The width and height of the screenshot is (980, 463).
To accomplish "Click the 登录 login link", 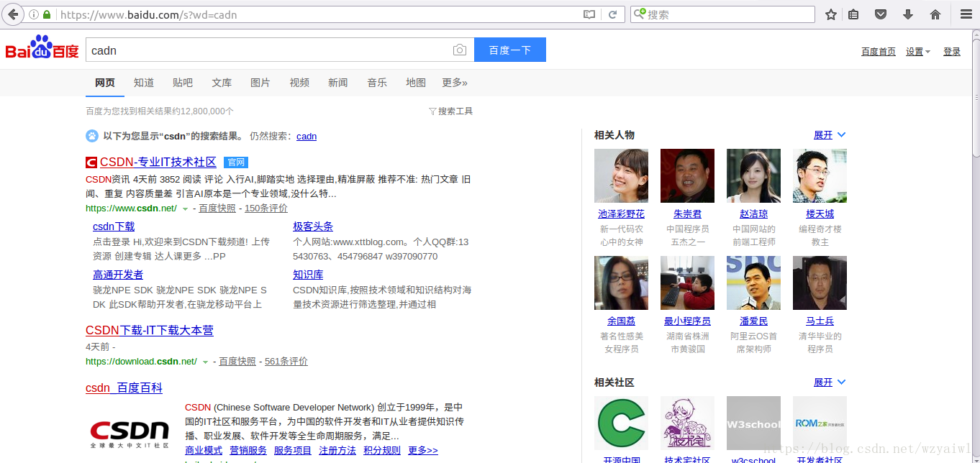I will click(x=952, y=52).
